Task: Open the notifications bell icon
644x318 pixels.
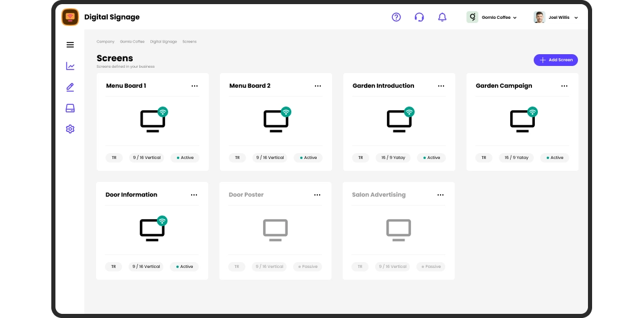Action: pos(442,17)
